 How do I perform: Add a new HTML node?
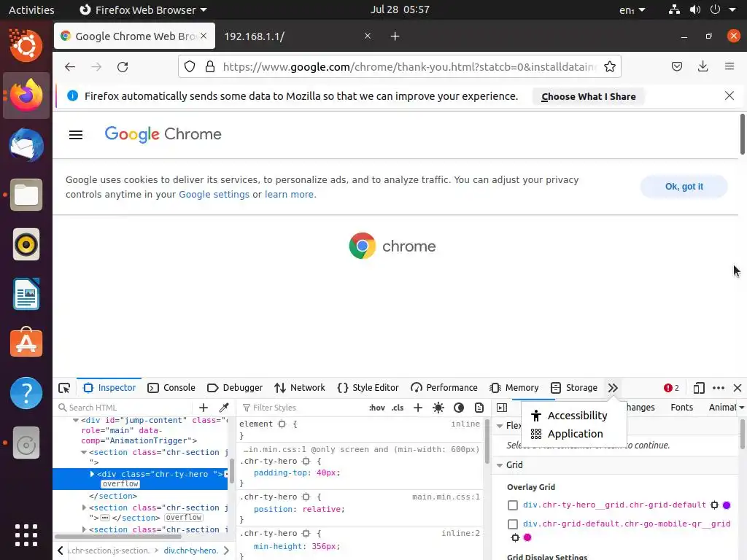point(204,408)
